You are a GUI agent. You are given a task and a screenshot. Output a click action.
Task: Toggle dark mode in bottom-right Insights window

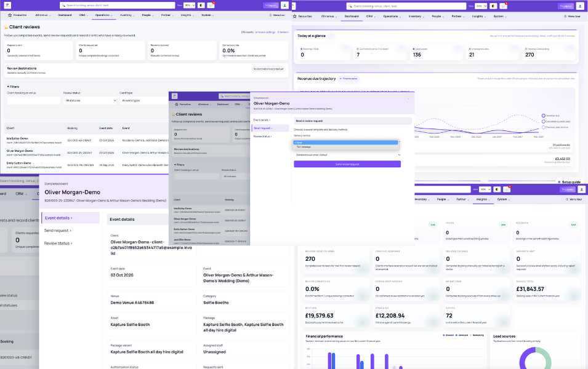[497, 189]
